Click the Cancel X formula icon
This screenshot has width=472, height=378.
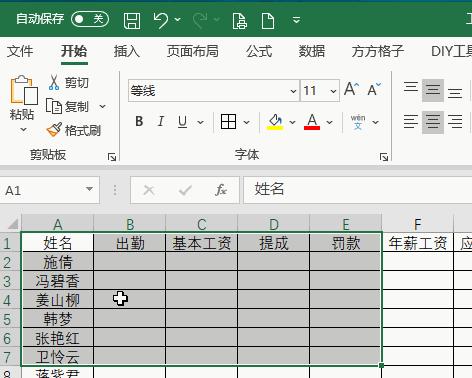click(149, 190)
